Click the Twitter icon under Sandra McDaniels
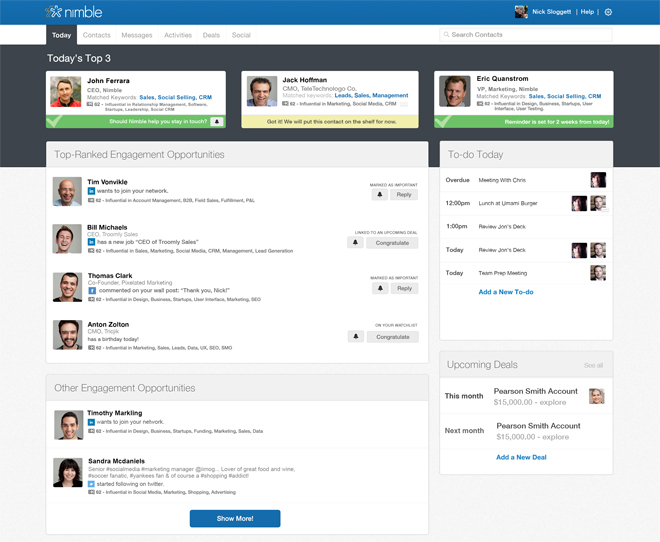Image resolution: width=660 pixels, height=542 pixels. 91,483
